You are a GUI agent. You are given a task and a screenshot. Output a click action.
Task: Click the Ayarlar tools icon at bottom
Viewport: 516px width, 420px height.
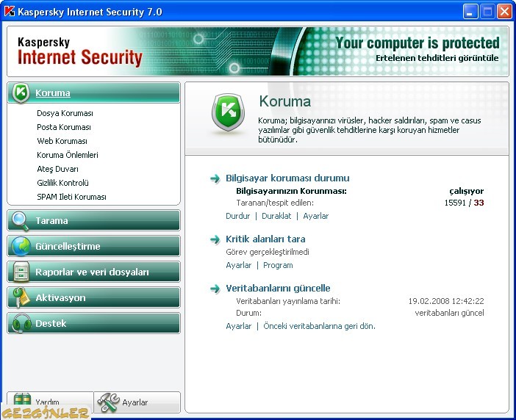(x=108, y=402)
